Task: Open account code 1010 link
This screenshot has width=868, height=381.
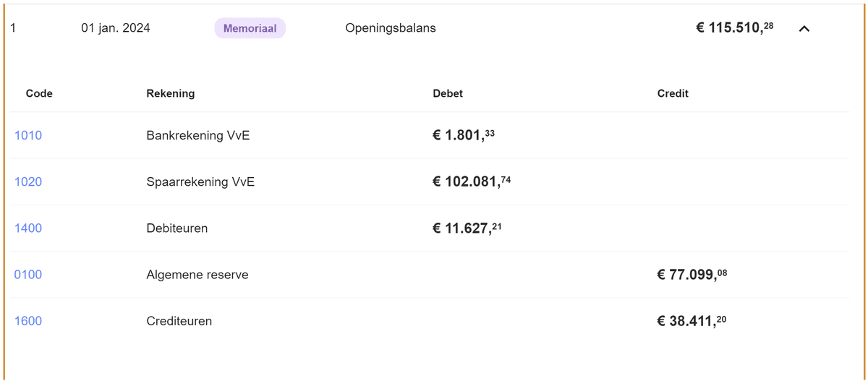Action: pyautogui.click(x=28, y=135)
